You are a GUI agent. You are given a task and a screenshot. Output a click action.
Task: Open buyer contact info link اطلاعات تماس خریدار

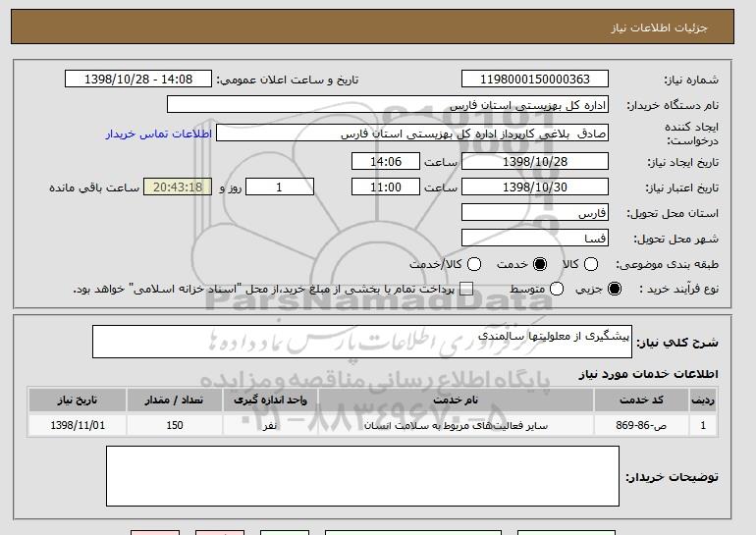tap(159, 134)
